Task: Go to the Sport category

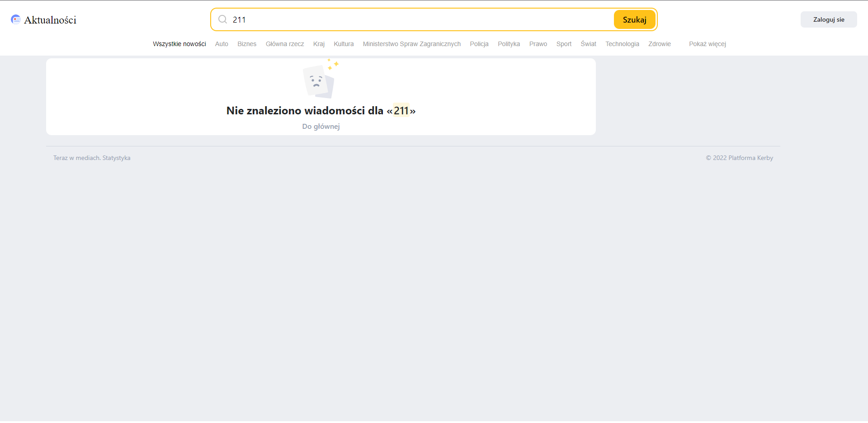Action: click(x=564, y=44)
